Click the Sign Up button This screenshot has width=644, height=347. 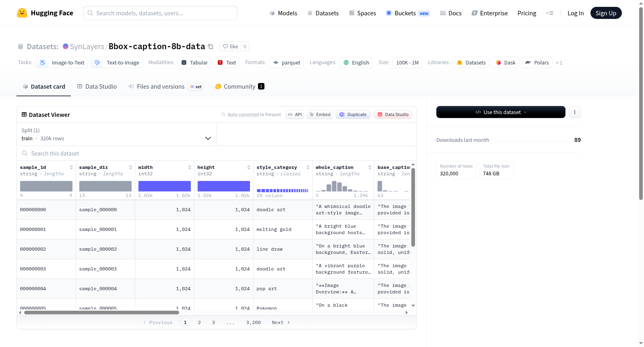point(606,13)
